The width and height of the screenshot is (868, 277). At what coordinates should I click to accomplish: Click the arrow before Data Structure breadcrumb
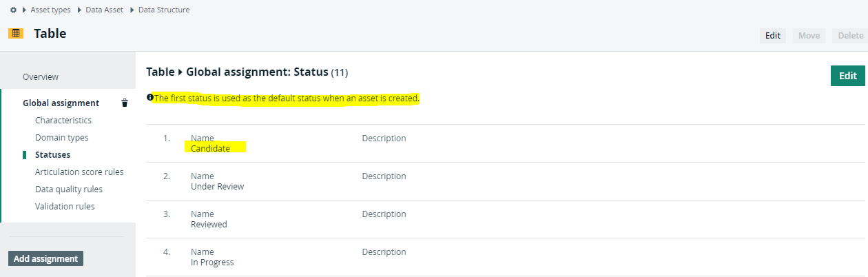tap(133, 10)
